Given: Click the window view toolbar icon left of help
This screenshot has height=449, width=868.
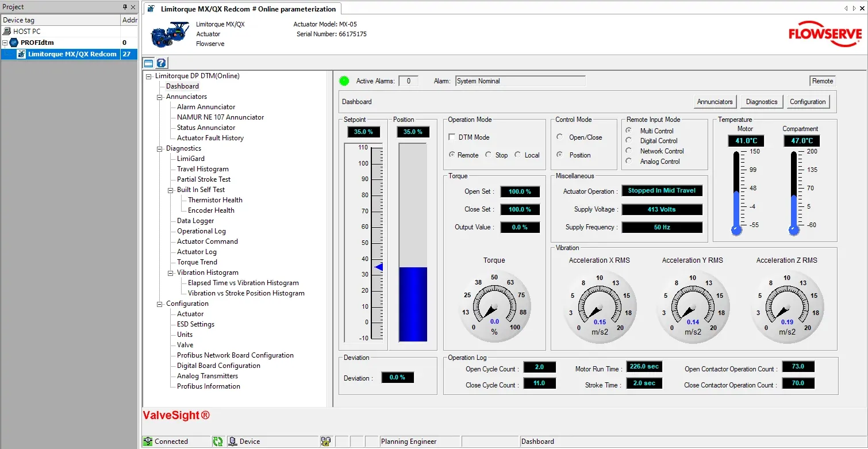Looking at the screenshot, I should (x=149, y=63).
